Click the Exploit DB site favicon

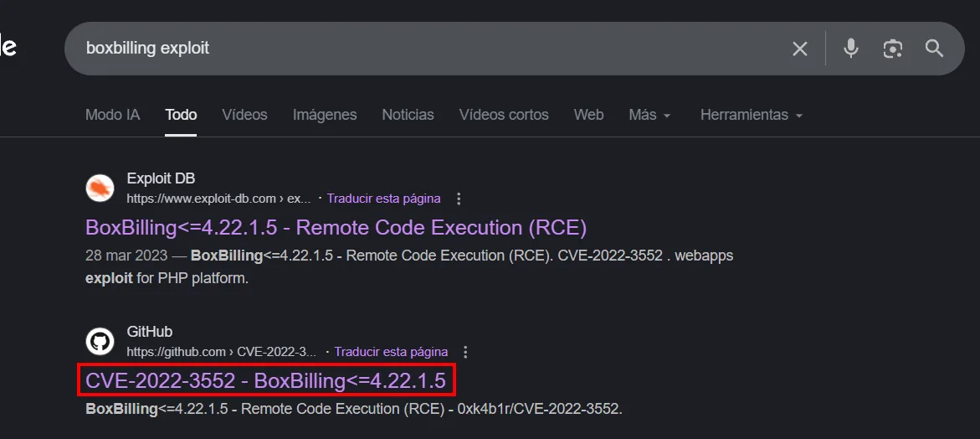click(100, 189)
